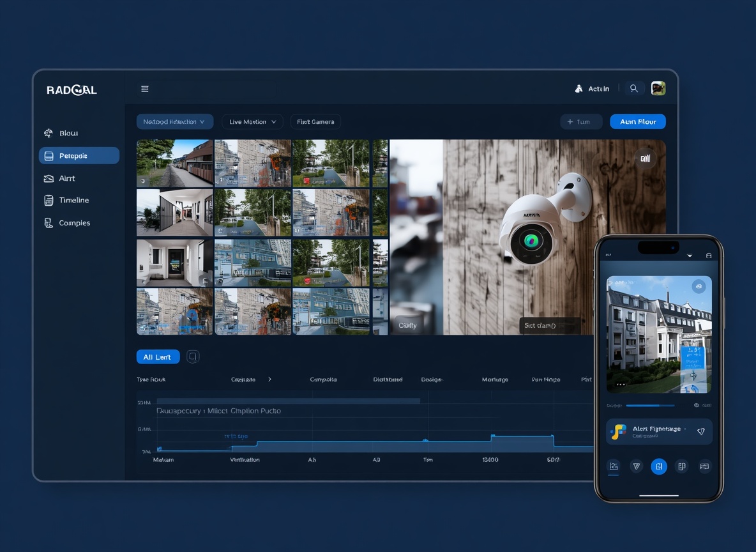Click the three dots on the phone feed
The image size is (756, 552).
[x=621, y=385]
